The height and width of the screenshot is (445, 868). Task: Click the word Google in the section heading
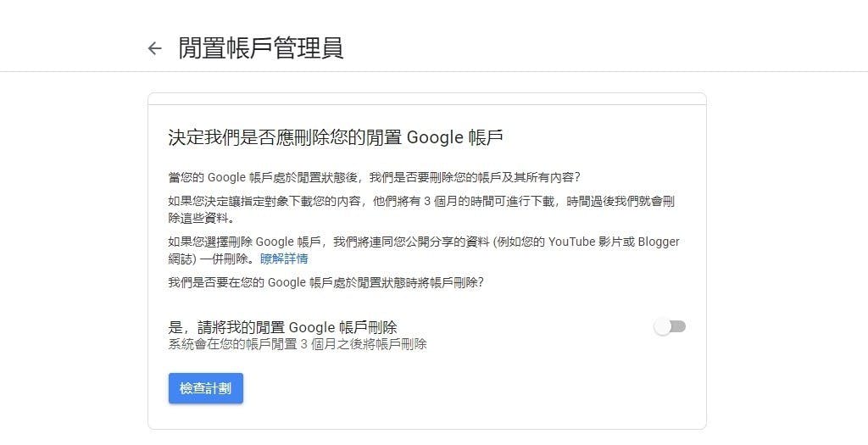(x=436, y=137)
